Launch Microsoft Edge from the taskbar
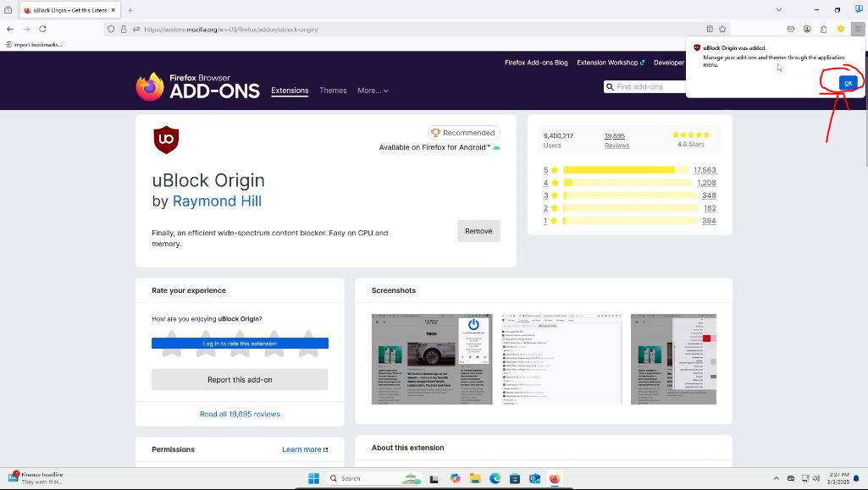The height and width of the screenshot is (490, 868). 495,478
